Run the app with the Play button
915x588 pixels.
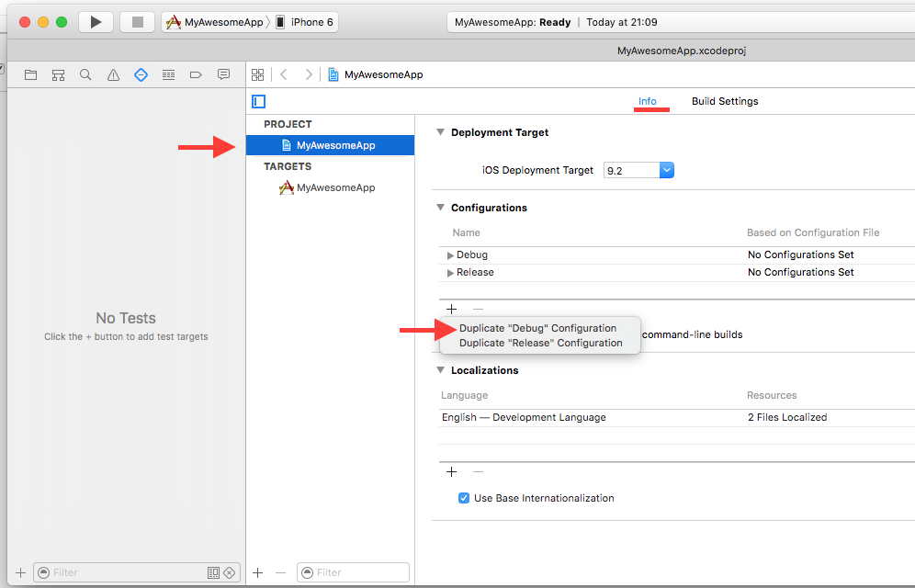coord(96,22)
